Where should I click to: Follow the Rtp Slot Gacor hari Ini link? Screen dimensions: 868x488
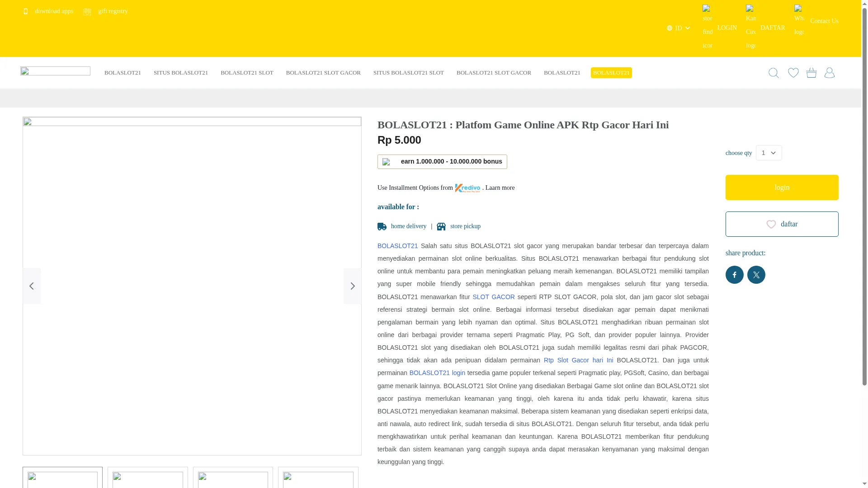coord(579,360)
